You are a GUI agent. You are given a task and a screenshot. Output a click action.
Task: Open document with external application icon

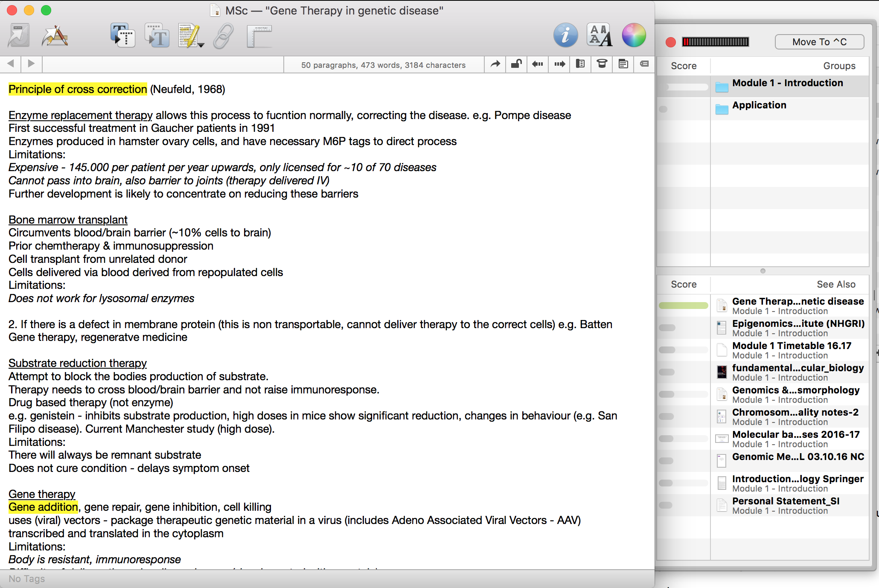pyautogui.click(x=55, y=35)
